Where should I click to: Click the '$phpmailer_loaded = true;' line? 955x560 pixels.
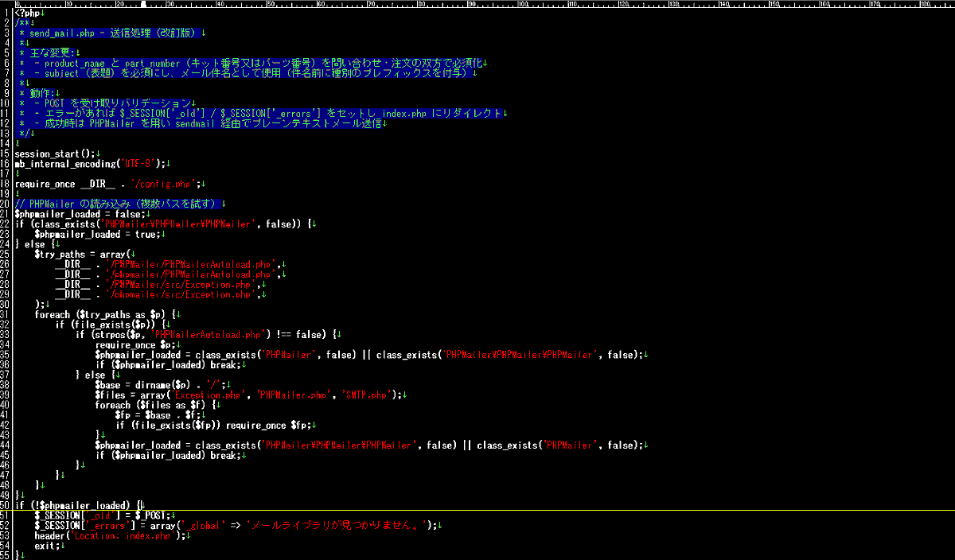pos(99,234)
